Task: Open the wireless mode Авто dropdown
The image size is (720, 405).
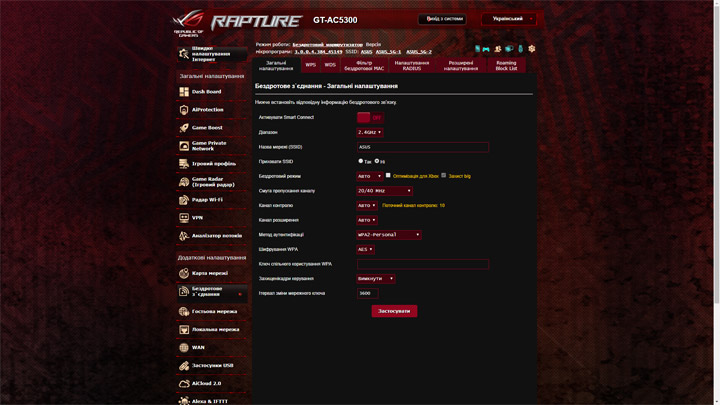Action: tap(370, 176)
